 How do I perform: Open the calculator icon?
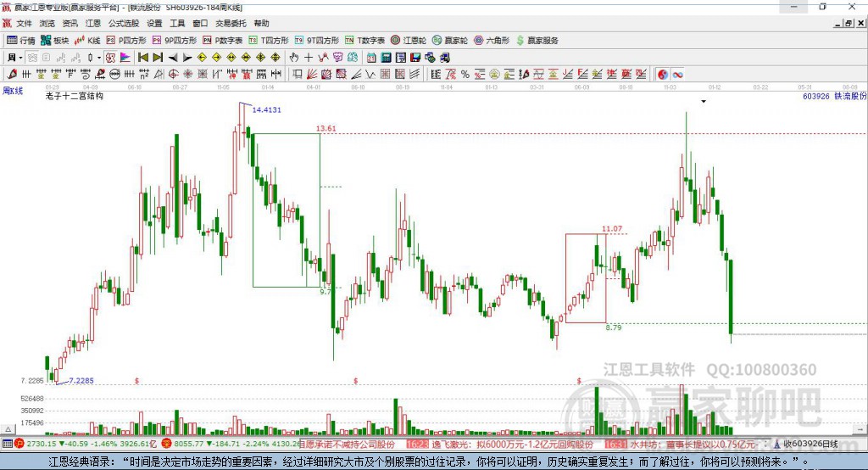(386, 57)
